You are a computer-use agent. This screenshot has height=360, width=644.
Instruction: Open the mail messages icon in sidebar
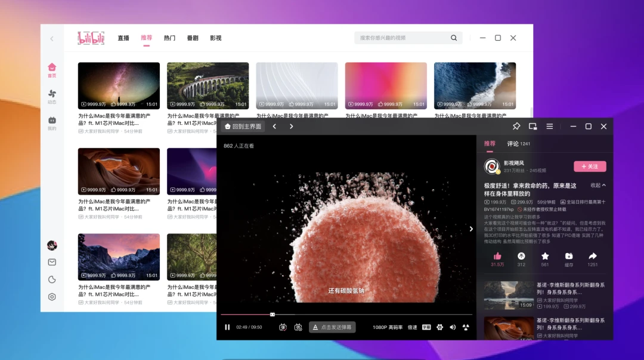(52, 262)
